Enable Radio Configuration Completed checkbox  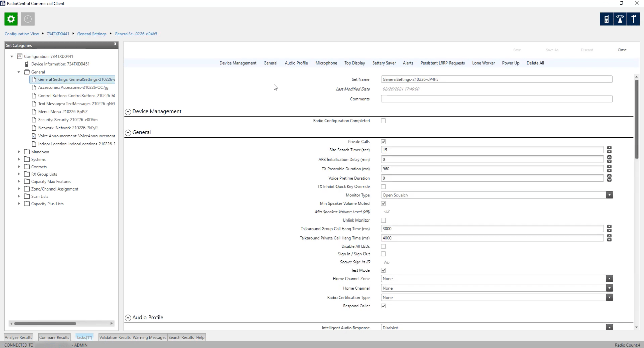pyautogui.click(x=383, y=121)
